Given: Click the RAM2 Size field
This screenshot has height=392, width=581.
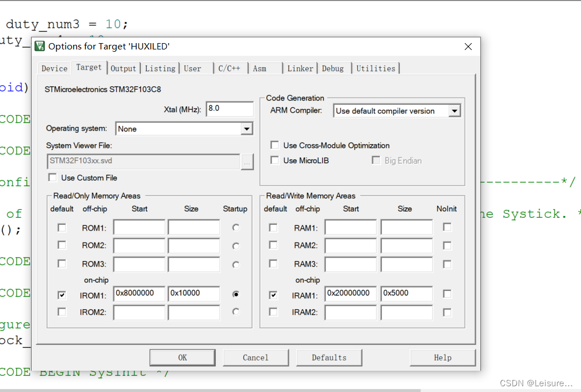Looking at the screenshot, I should pos(407,246).
